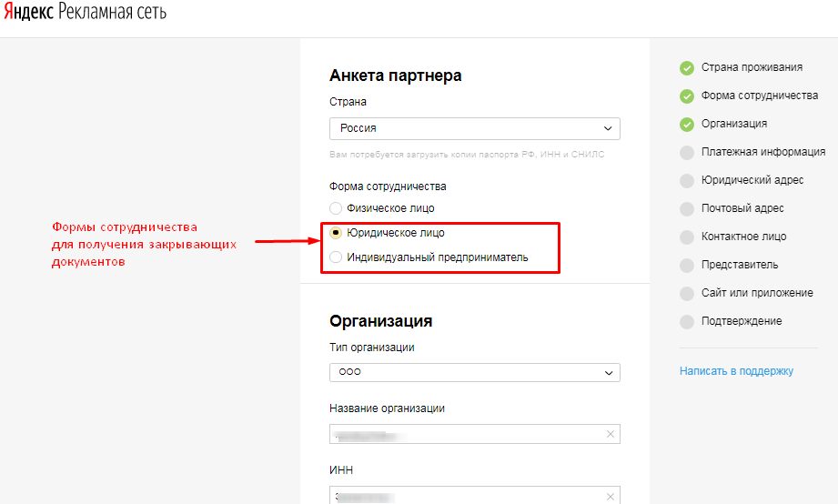Image resolution: width=838 pixels, height=504 pixels.
Task: Click grey circle beside Юридический адрес
Action: (686, 181)
